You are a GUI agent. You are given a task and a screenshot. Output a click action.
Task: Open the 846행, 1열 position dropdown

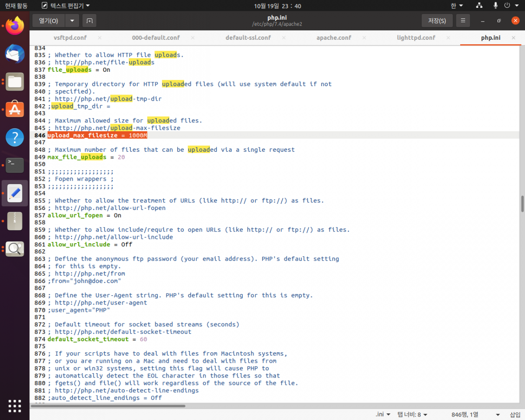pyautogui.click(x=475, y=414)
